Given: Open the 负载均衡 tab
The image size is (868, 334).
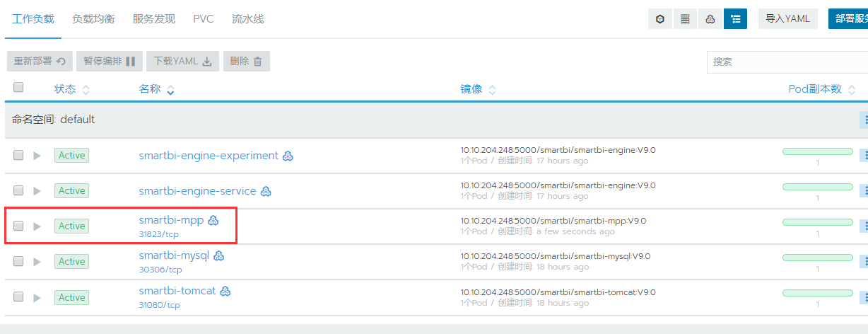Looking at the screenshot, I should 93,19.
